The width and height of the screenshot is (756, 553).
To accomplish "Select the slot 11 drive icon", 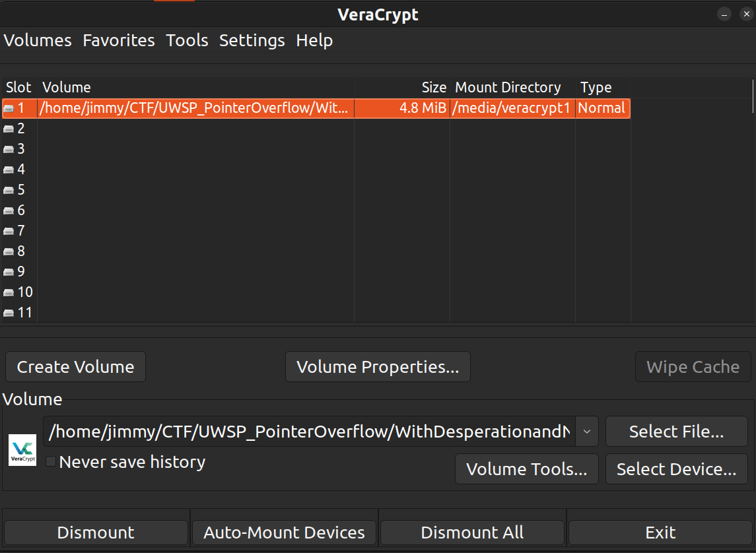I will click(x=9, y=313).
